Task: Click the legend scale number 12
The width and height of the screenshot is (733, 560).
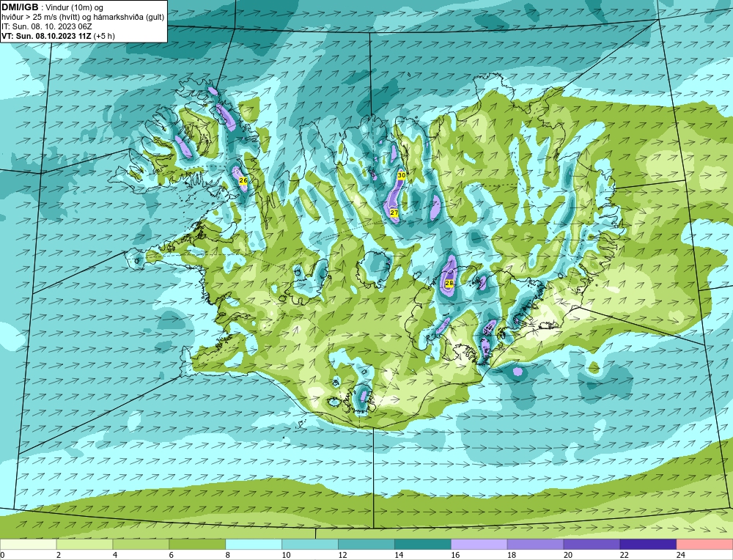Action: 342,555
